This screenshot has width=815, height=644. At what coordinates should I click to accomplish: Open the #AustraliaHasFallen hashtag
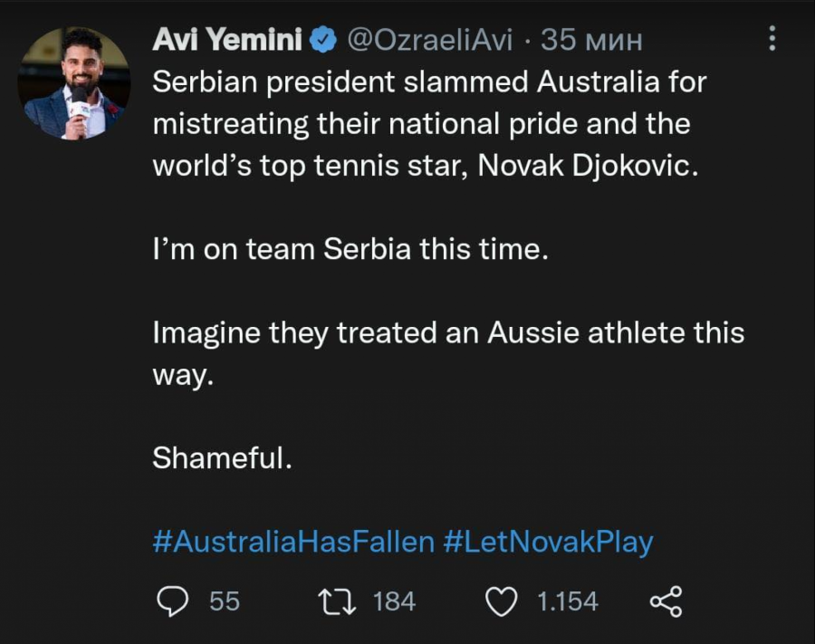click(x=292, y=542)
